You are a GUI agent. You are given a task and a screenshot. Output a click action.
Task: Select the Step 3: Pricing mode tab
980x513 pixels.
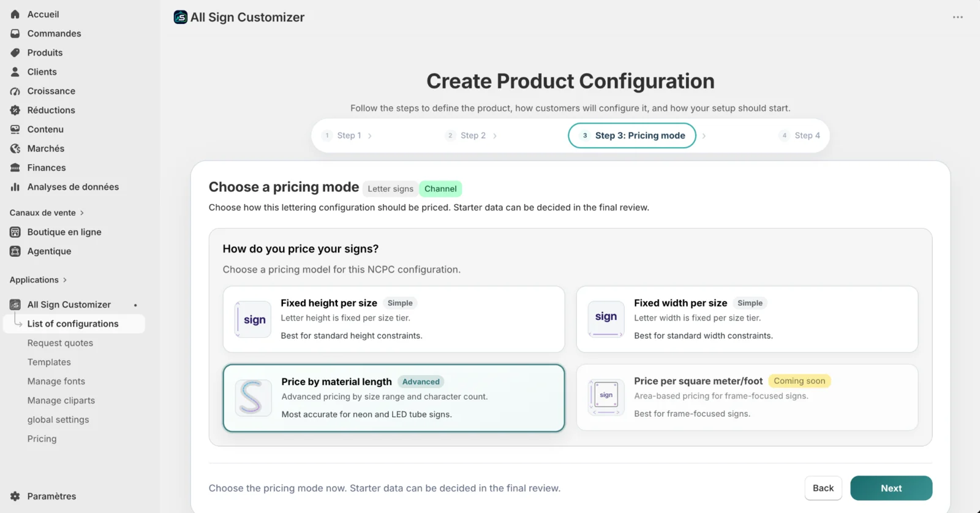[x=632, y=135]
